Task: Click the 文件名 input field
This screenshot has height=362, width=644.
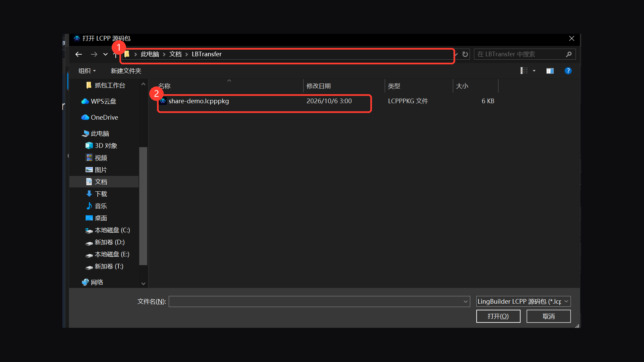Action: (x=315, y=301)
